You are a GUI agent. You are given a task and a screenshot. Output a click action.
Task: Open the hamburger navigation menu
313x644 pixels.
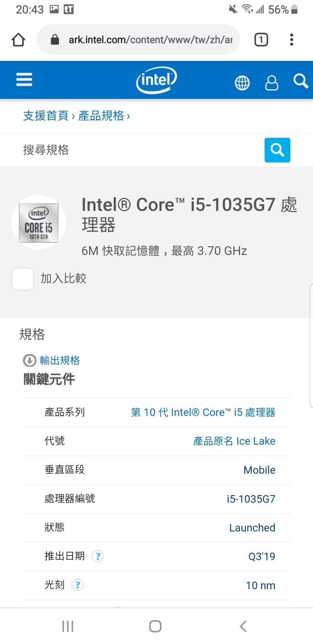click(x=24, y=80)
